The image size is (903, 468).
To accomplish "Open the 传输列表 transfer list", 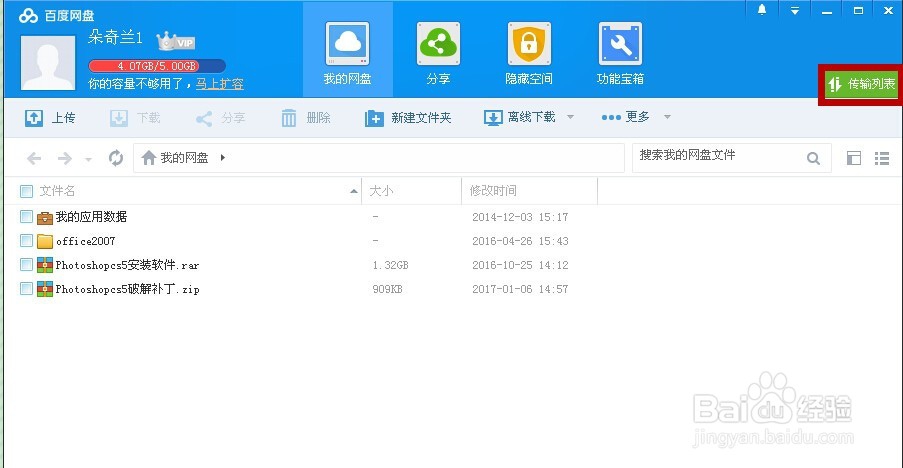I will click(x=861, y=84).
